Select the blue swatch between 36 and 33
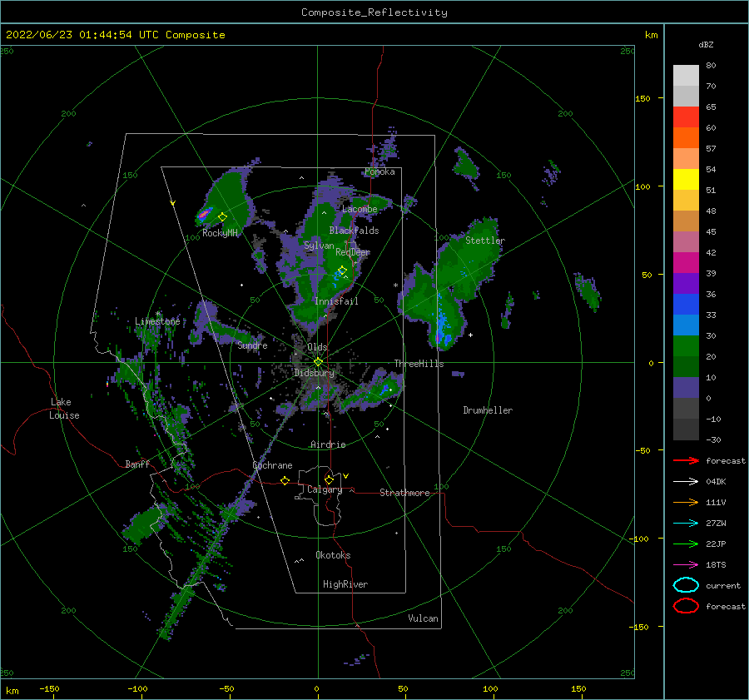 686,305
